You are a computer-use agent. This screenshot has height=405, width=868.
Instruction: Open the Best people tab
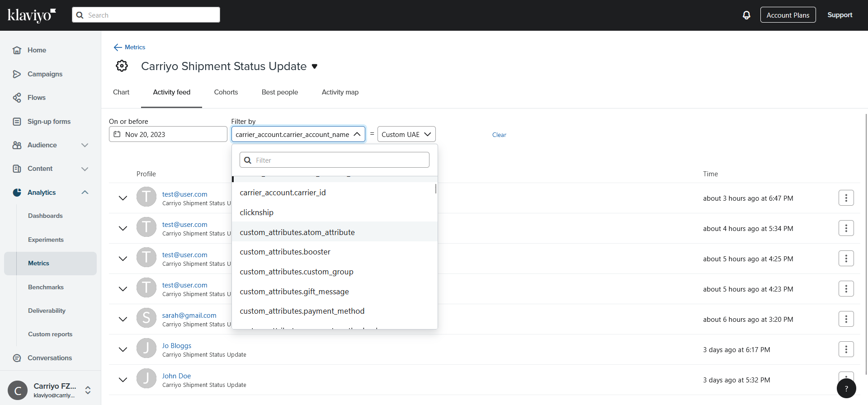(x=280, y=92)
